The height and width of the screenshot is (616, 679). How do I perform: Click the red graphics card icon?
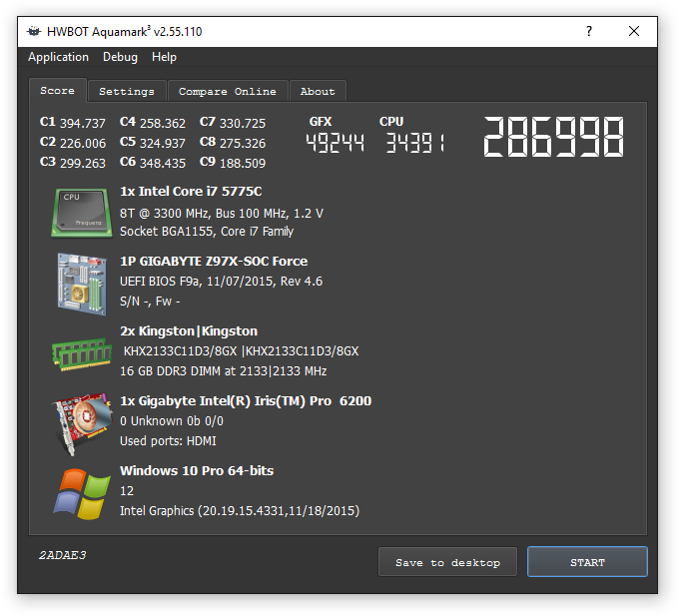(x=82, y=424)
